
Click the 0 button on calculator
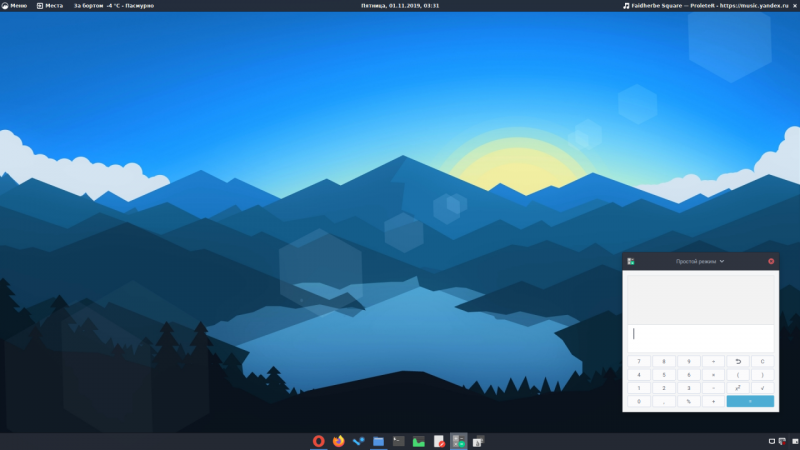(639, 402)
